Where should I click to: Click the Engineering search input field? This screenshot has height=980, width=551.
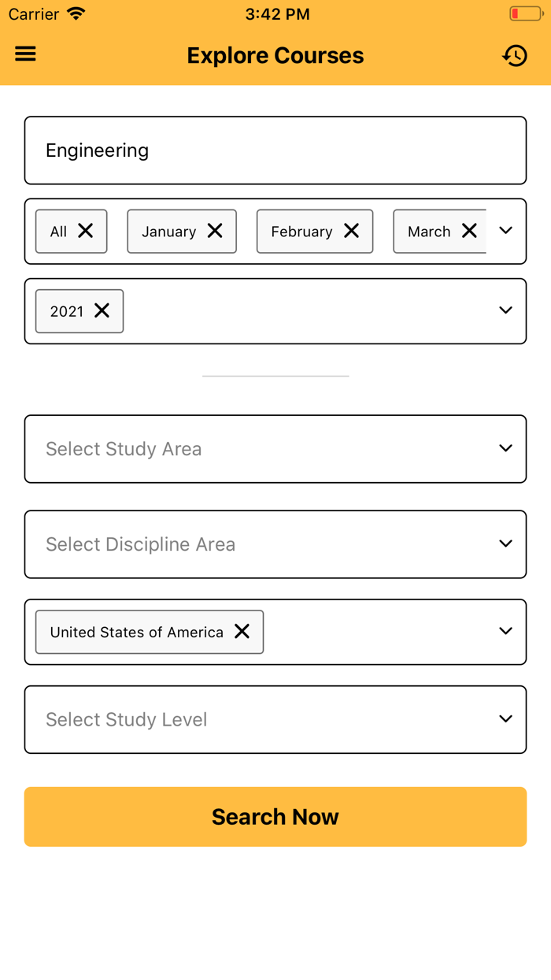[275, 150]
